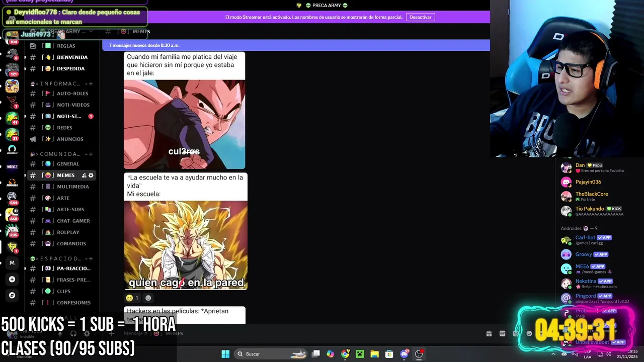
Task: Create invite for MEMES channel
Action: pos(84,175)
